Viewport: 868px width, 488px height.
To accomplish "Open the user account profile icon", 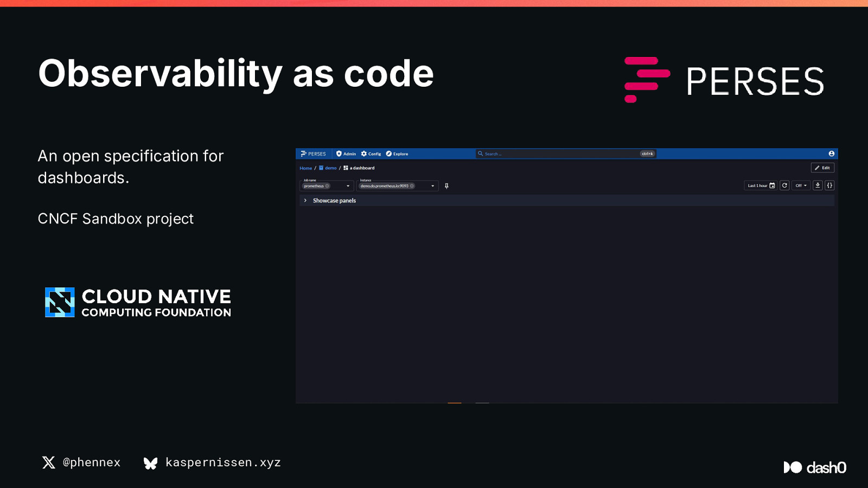I will tap(831, 154).
